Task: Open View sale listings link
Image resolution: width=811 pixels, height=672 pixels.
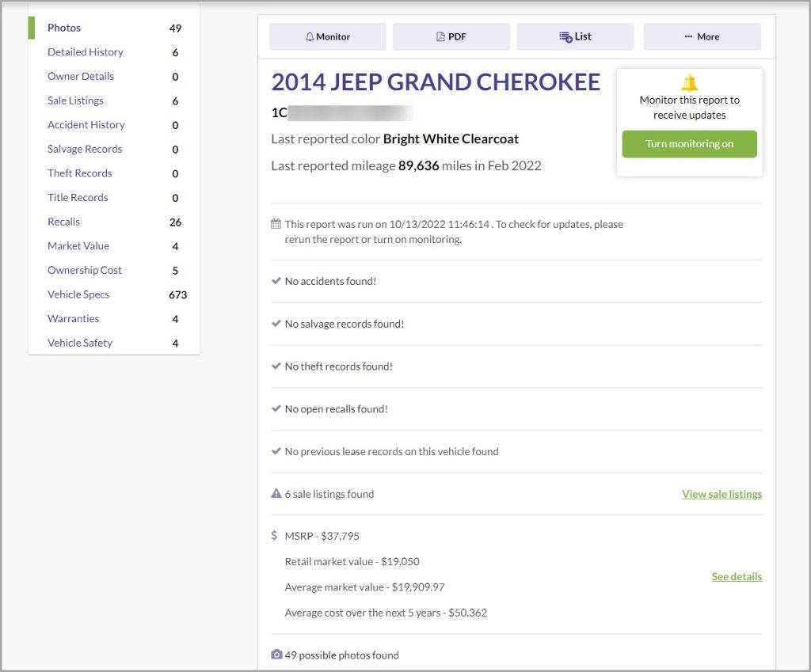Action: click(x=722, y=494)
